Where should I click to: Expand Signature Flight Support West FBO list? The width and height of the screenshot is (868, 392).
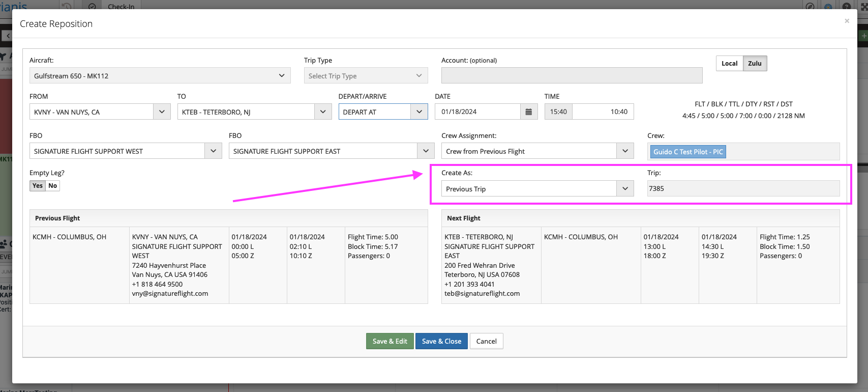[213, 151]
